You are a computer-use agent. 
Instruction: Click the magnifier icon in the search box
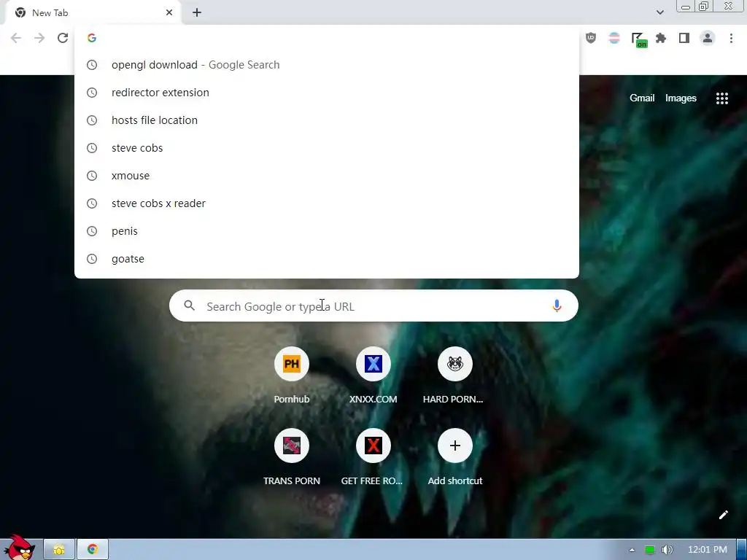tap(189, 306)
